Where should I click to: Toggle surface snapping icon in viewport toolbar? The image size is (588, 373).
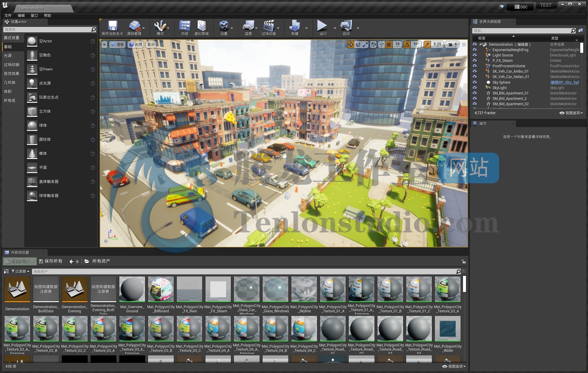coord(382,45)
